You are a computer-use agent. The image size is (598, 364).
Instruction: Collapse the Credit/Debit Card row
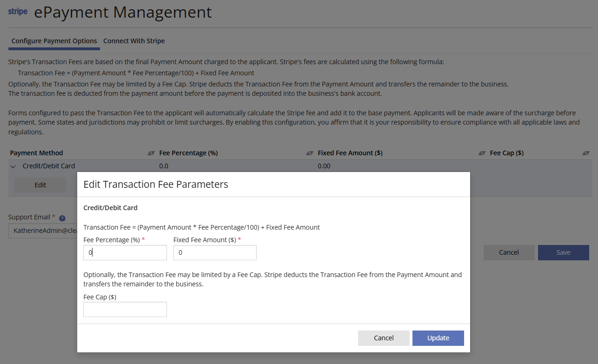pos(13,166)
